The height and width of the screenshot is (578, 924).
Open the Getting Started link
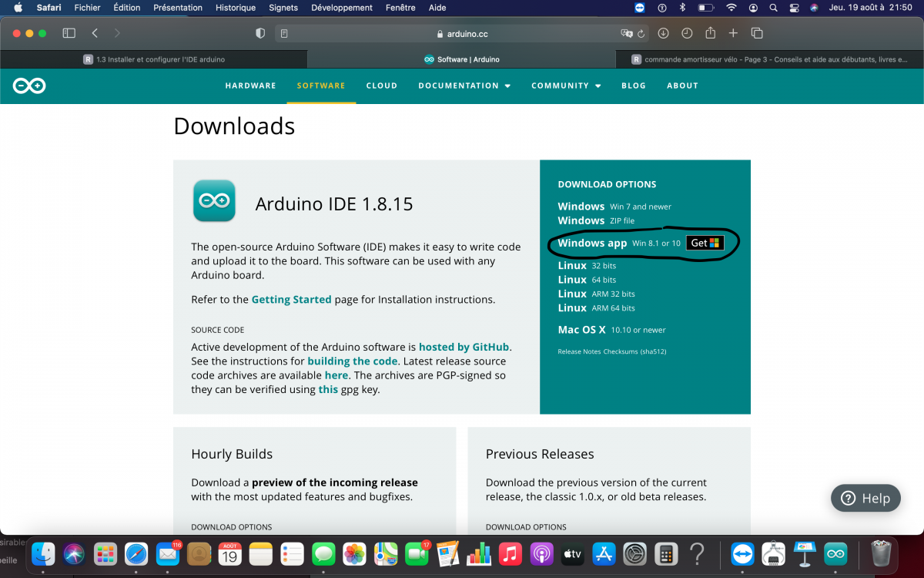click(291, 299)
